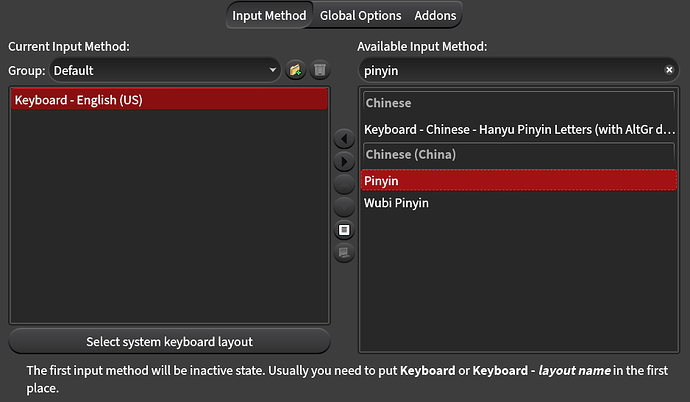Open the Global Options tab
The image size is (690, 402).
(360, 16)
